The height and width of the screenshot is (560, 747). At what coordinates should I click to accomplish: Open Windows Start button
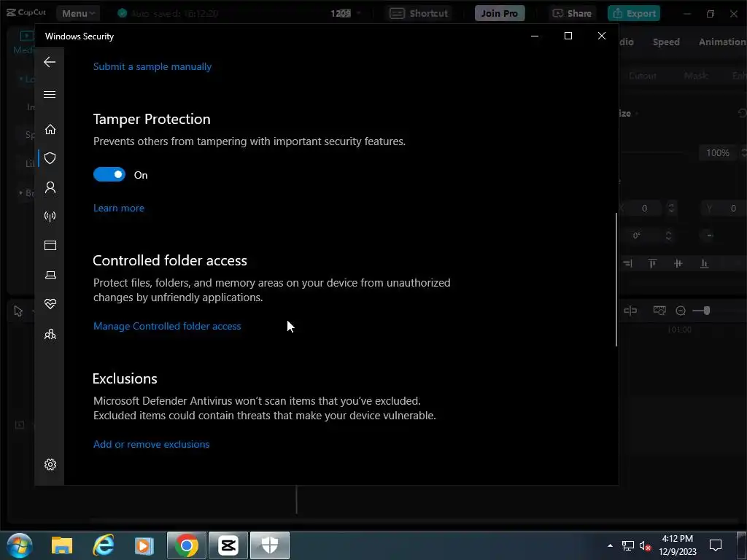pos(20,545)
